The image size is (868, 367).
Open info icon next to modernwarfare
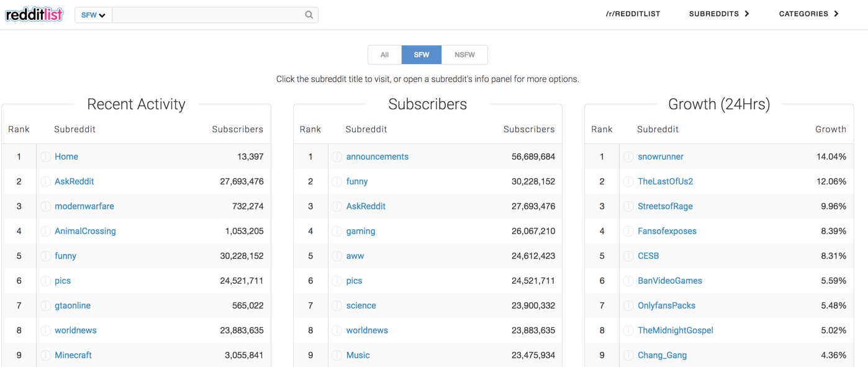point(45,206)
